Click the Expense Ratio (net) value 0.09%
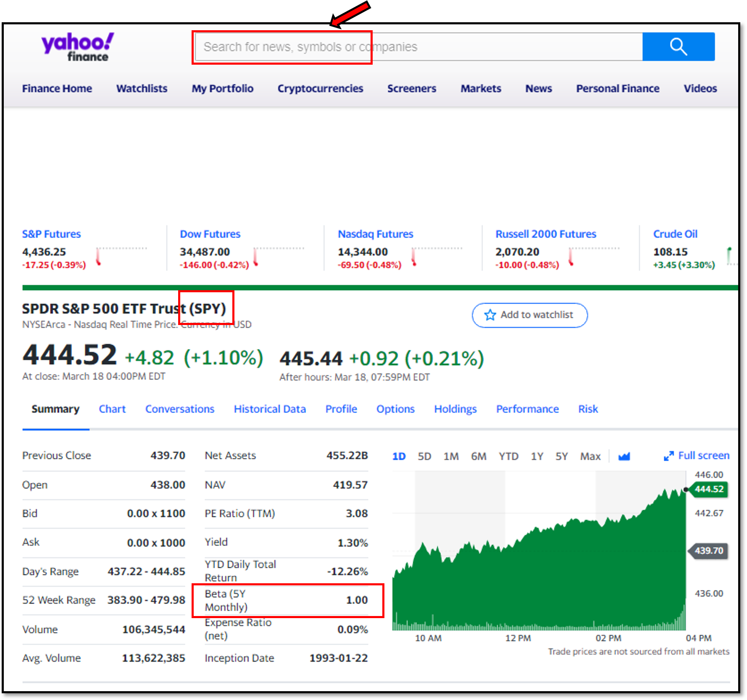 coord(352,629)
